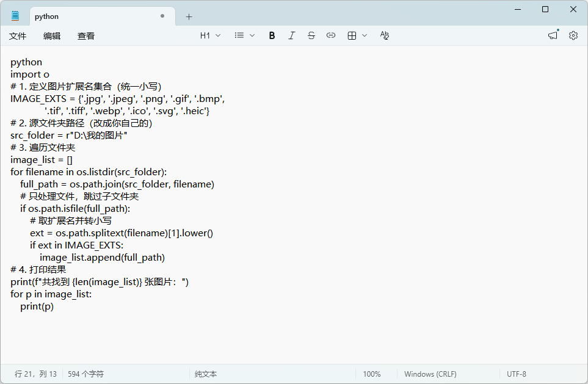Click the megaphone notification icon
The height and width of the screenshot is (384, 588).
(553, 35)
